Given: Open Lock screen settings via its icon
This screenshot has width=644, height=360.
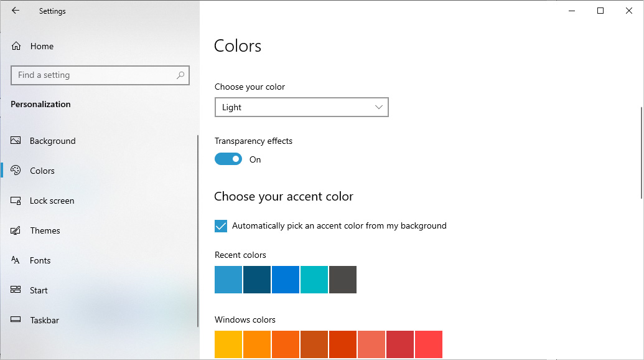Looking at the screenshot, I should [16, 201].
